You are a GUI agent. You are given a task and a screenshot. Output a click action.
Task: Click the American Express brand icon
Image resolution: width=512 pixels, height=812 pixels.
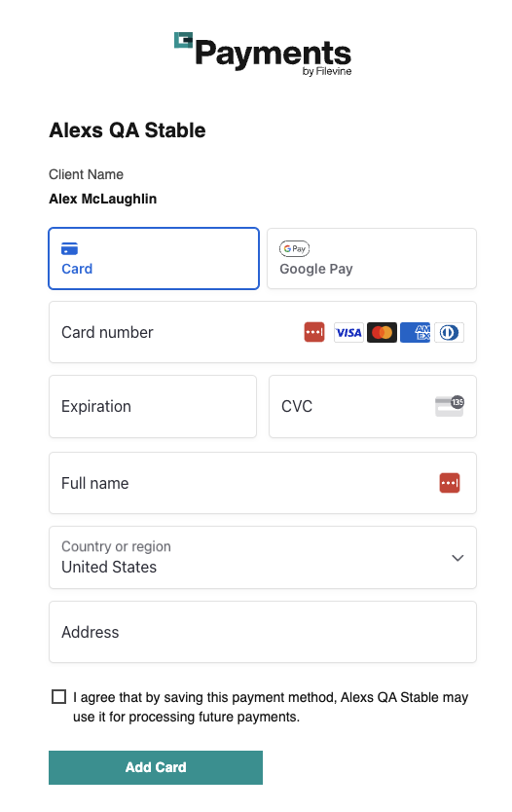(415, 332)
